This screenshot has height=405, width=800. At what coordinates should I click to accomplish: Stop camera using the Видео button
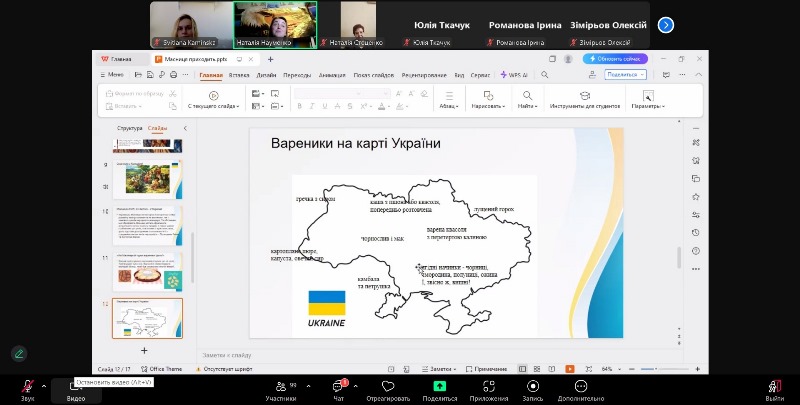(x=75, y=387)
